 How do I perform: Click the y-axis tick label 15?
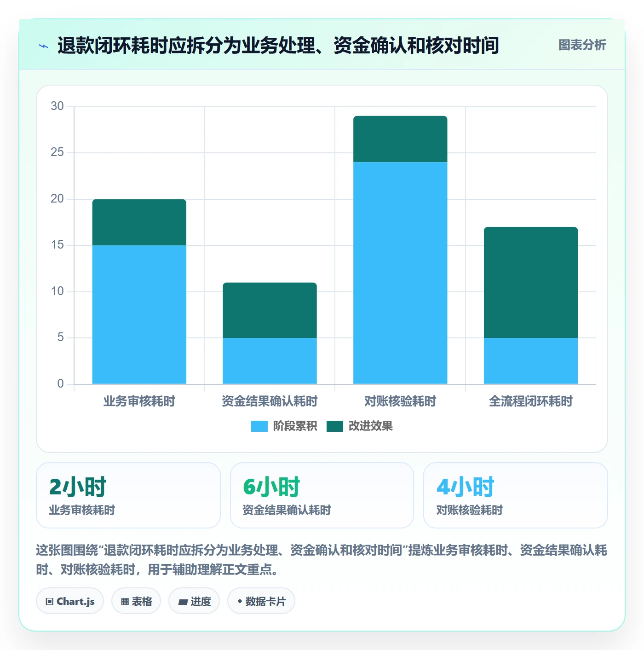coord(57,245)
